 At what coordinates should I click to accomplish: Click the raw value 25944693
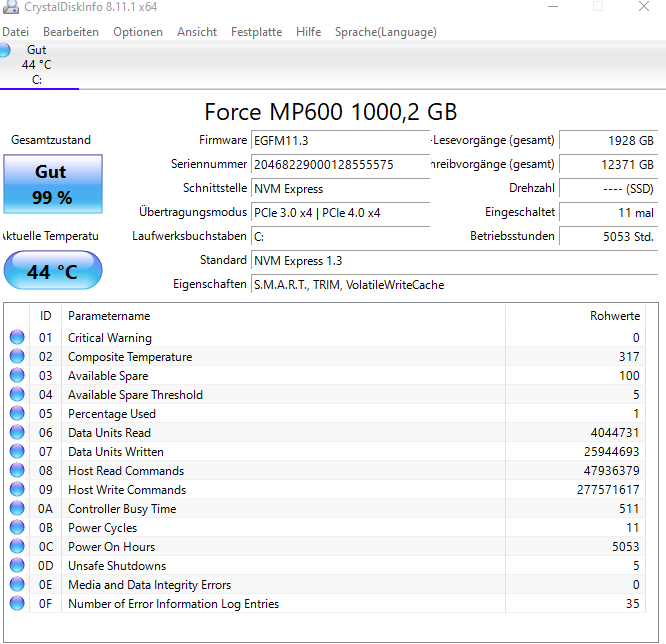tap(611, 452)
